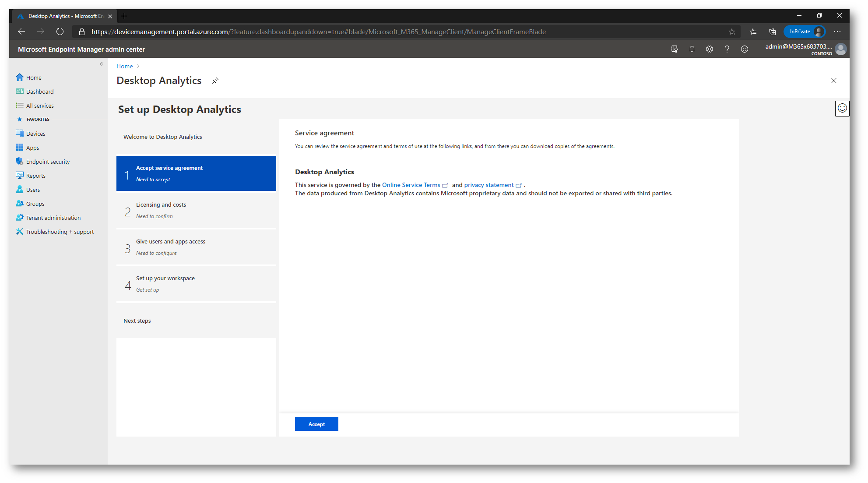Close the Desktop Analytics blade
868x483 pixels.
pos(834,81)
